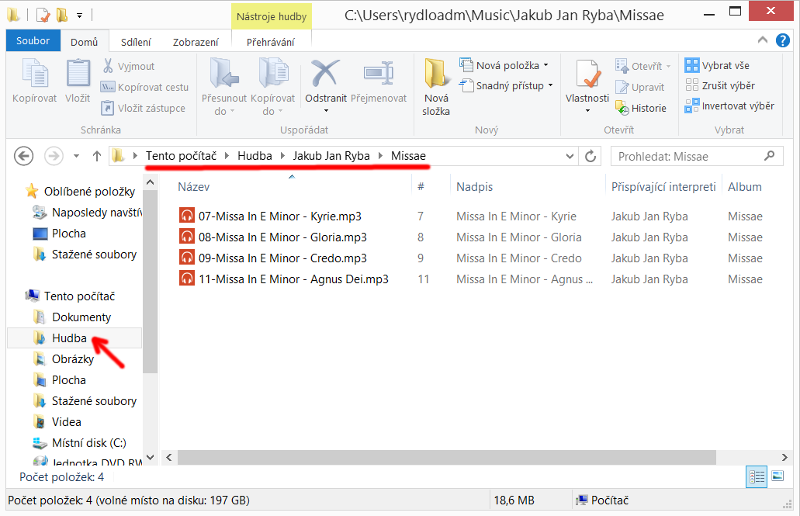
Task: Click the Odstranit delete icon
Action: point(325,76)
